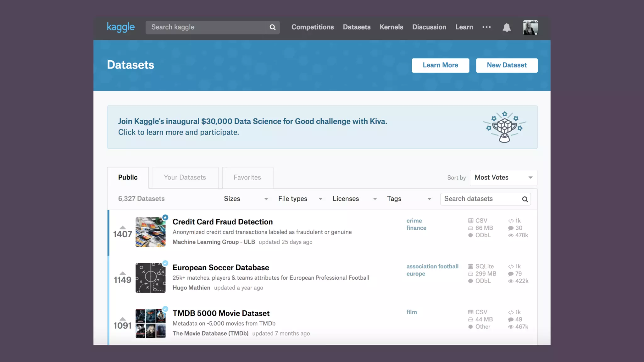644x362 pixels.
Task: Switch to the Your Datasets tab
Action: click(x=185, y=178)
